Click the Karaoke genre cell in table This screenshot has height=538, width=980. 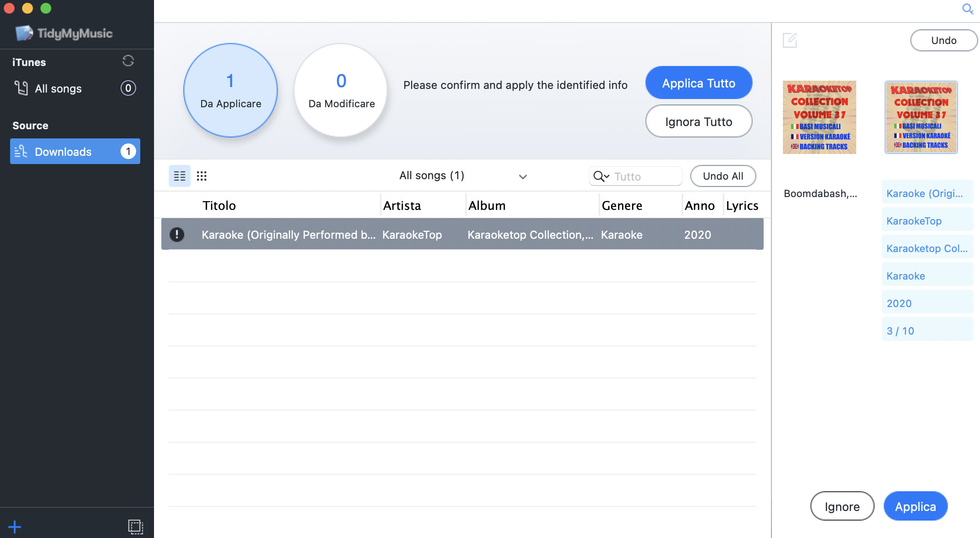(622, 235)
